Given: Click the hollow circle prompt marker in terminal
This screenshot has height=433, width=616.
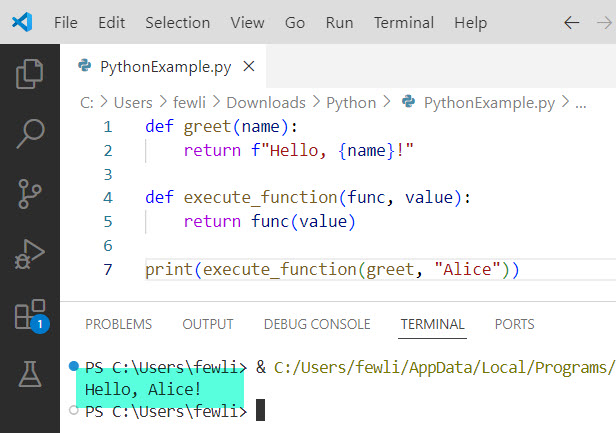Looking at the screenshot, I should (x=73, y=410).
